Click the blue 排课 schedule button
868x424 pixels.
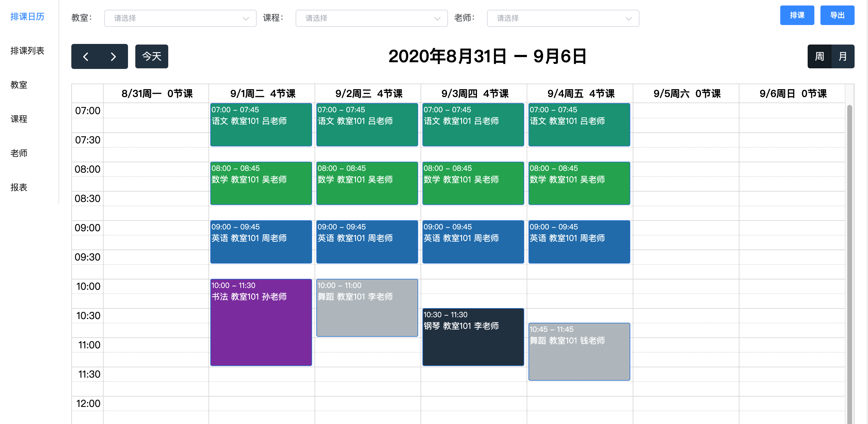coord(797,16)
